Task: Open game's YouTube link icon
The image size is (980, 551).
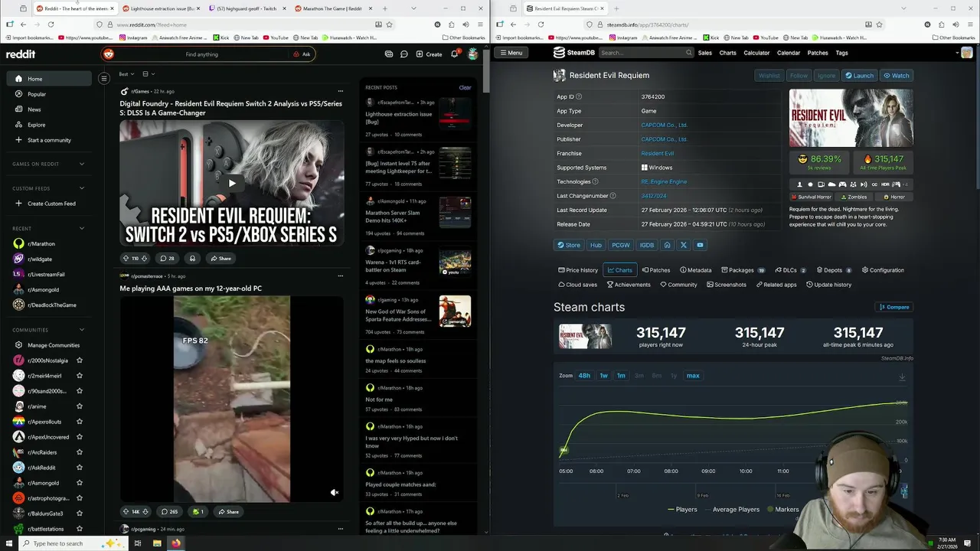Action: pos(700,245)
